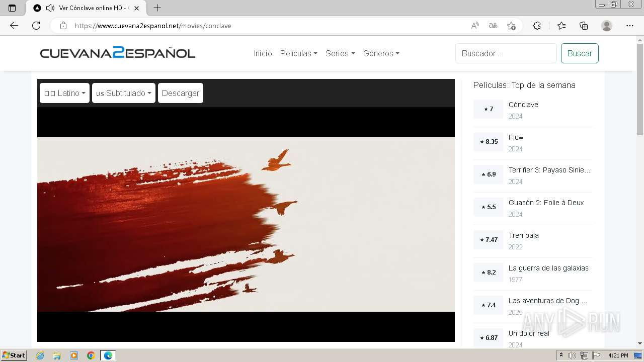Open Settings and more ellipsis menu

(x=630, y=26)
